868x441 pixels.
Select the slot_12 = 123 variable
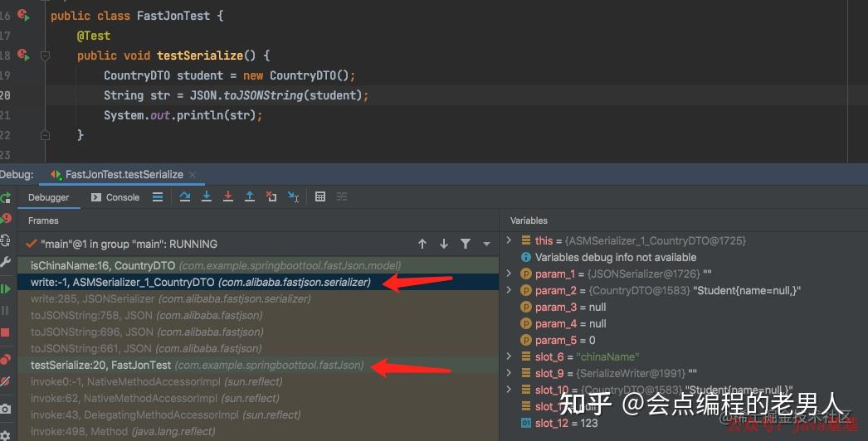pyautogui.click(x=559, y=424)
